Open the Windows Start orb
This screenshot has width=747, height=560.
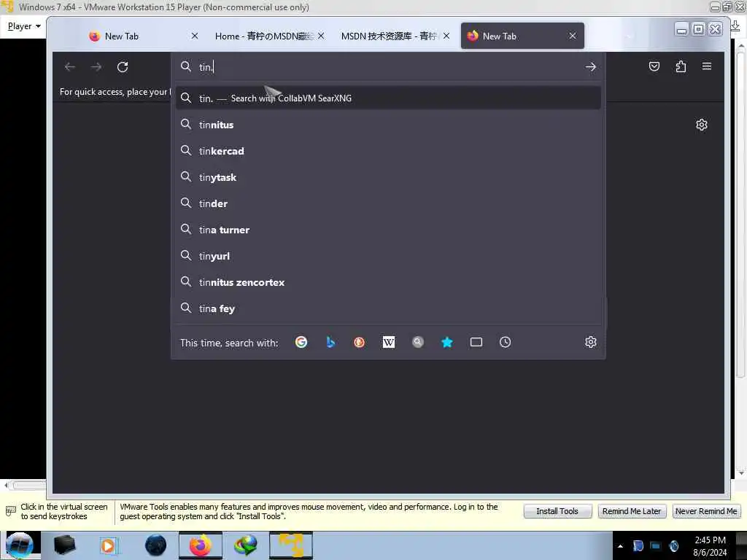coord(20,545)
